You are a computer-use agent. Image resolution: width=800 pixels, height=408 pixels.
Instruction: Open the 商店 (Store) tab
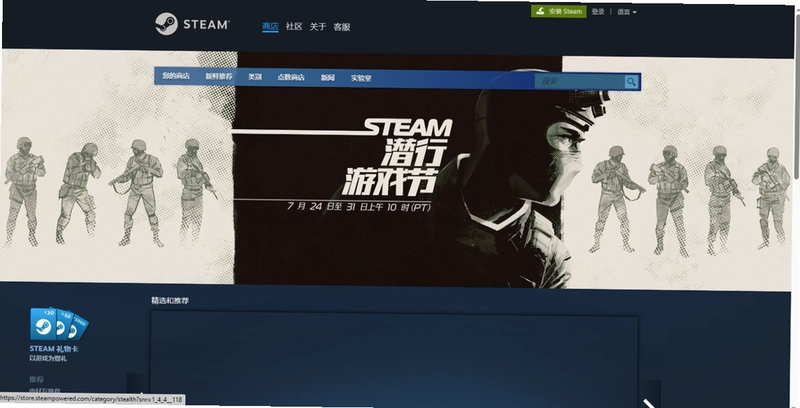click(270, 26)
